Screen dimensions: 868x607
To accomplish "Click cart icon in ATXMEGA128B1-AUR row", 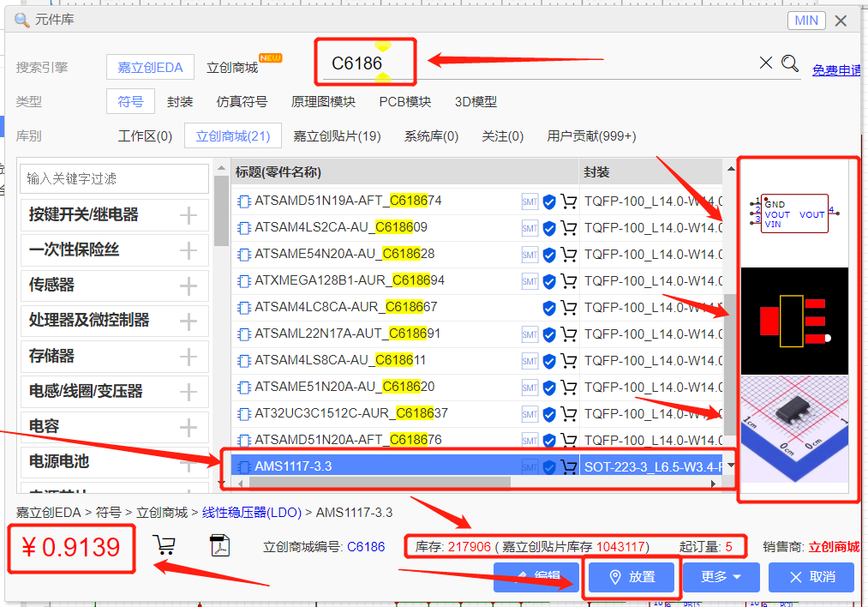I will coord(568,281).
